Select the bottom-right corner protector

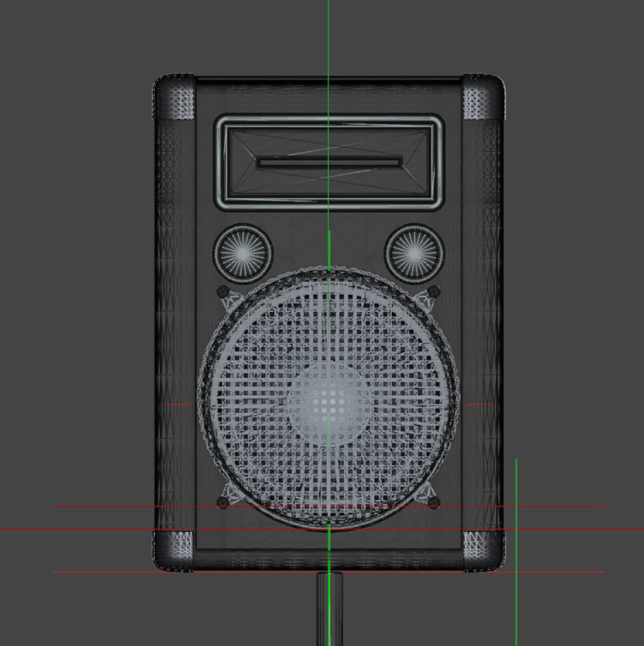pyautogui.click(x=484, y=551)
